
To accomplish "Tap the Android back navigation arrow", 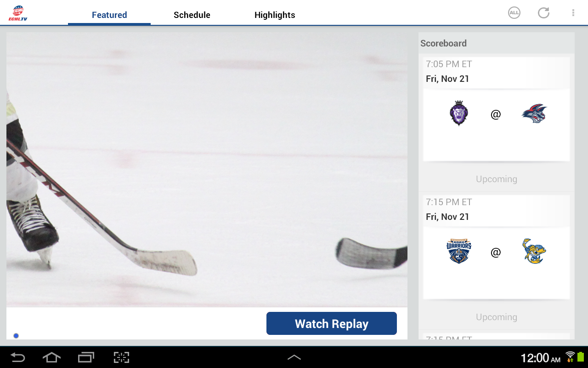I will (18, 357).
